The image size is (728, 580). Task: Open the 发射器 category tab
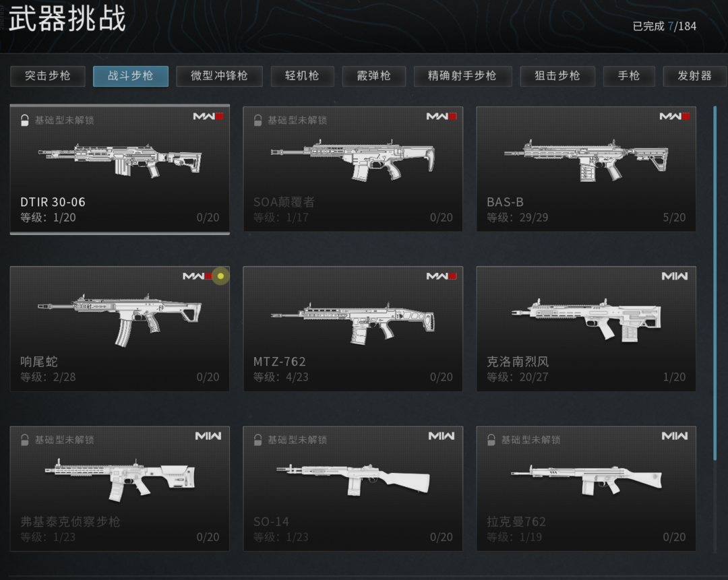point(694,76)
